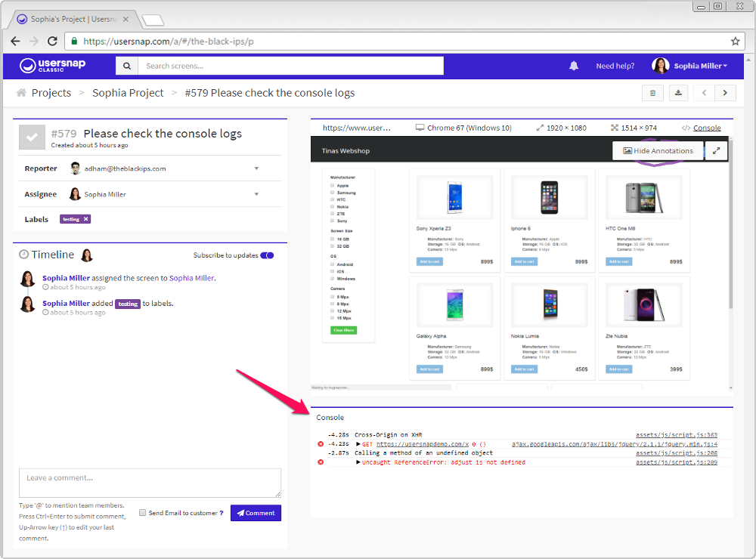Click the search magnifier icon

tap(127, 66)
